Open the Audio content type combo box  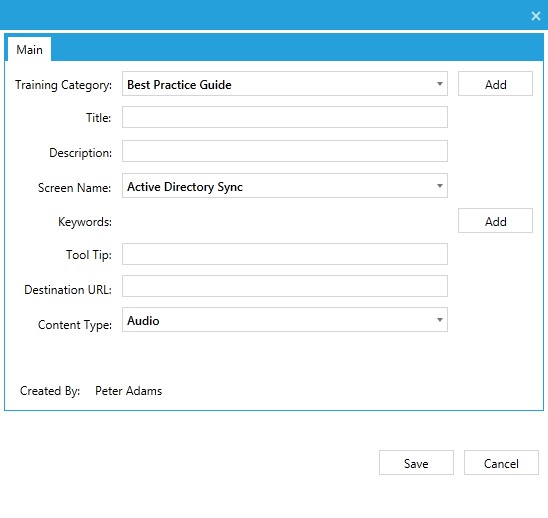tap(284, 319)
